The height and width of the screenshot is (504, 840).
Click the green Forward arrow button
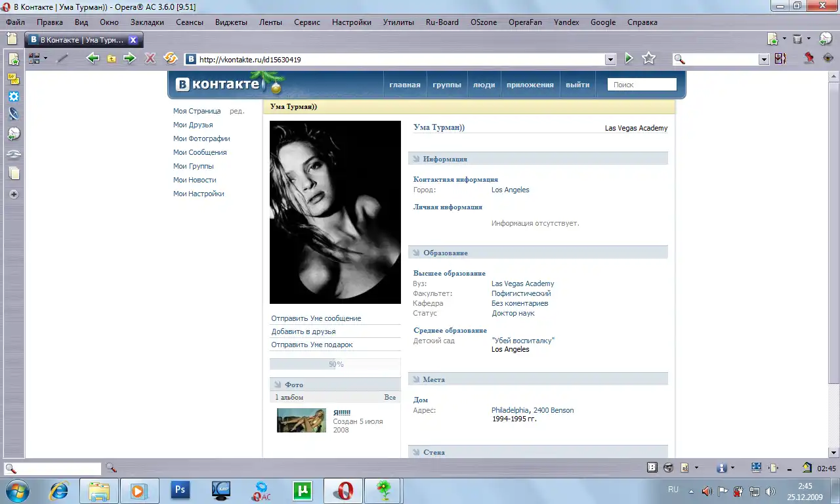[x=129, y=58]
